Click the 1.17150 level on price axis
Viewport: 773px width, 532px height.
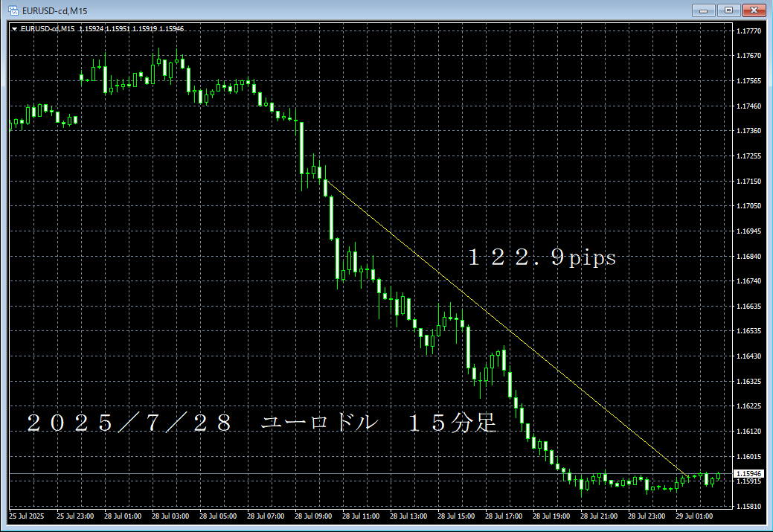pyautogui.click(x=748, y=182)
